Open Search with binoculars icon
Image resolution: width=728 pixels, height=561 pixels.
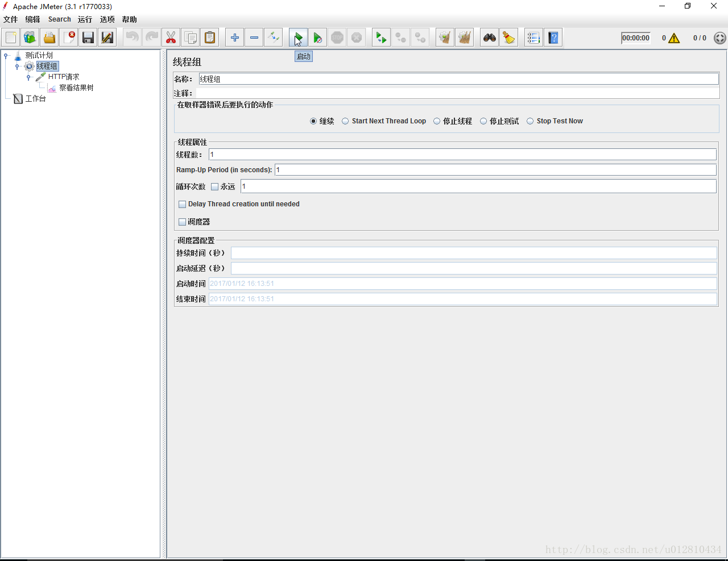coord(490,38)
